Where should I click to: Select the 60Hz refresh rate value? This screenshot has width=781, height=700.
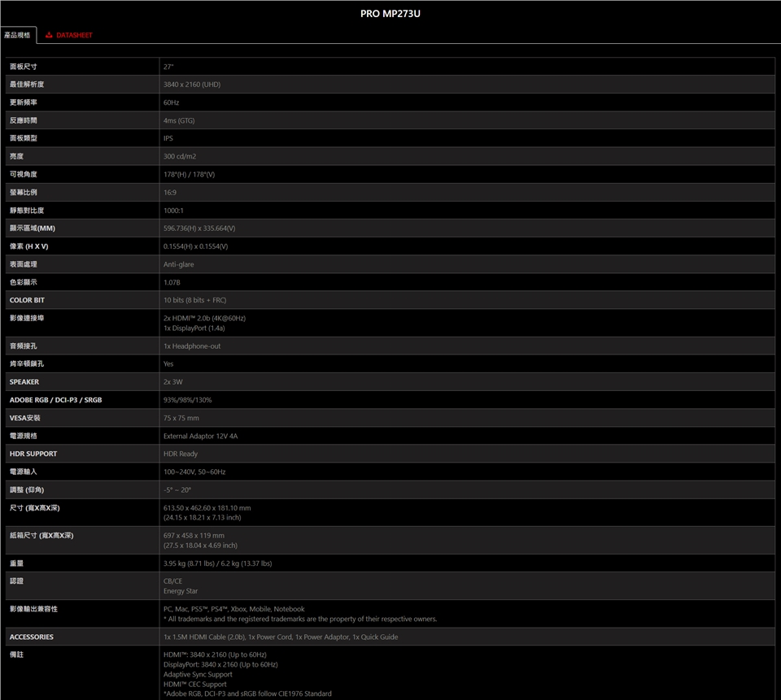(x=171, y=102)
